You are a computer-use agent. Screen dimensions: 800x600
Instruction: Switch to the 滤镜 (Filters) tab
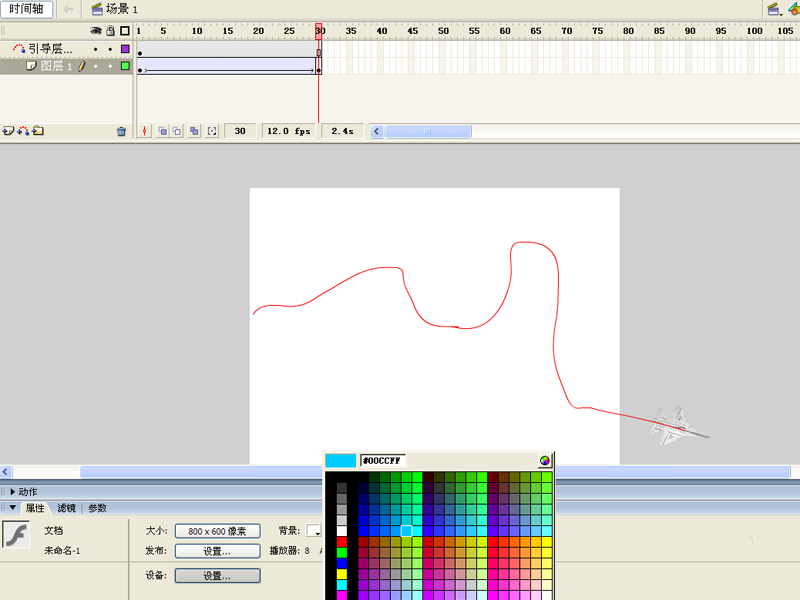[x=66, y=508]
